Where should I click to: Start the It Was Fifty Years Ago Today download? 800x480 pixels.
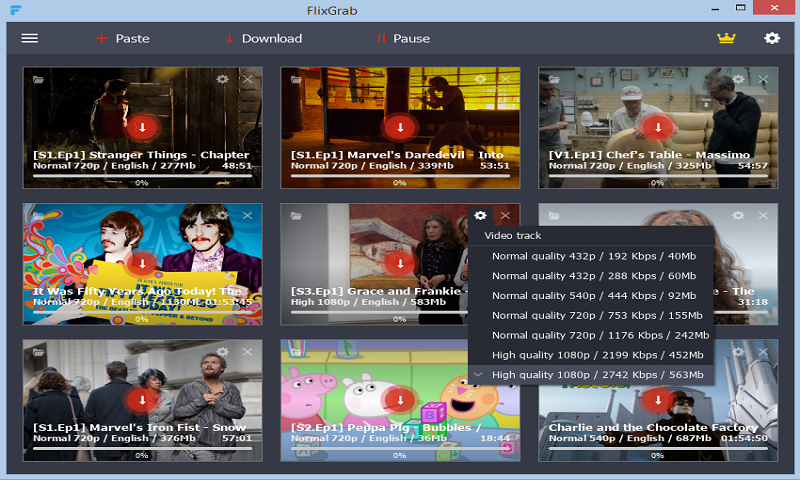[142, 264]
